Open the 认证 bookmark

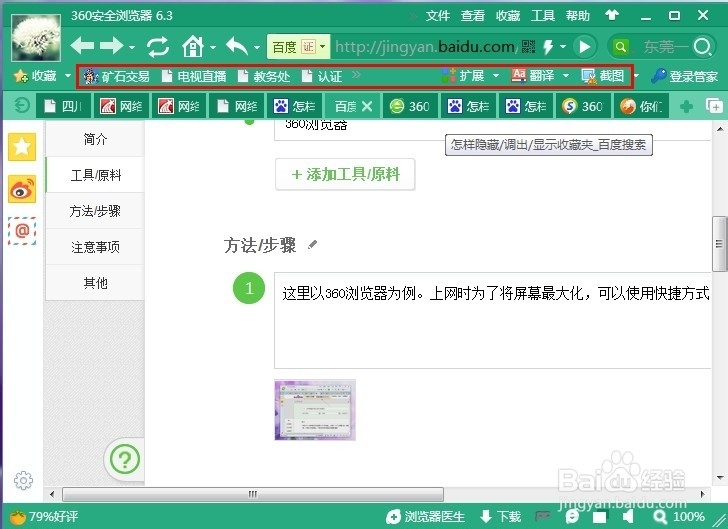[322, 76]
